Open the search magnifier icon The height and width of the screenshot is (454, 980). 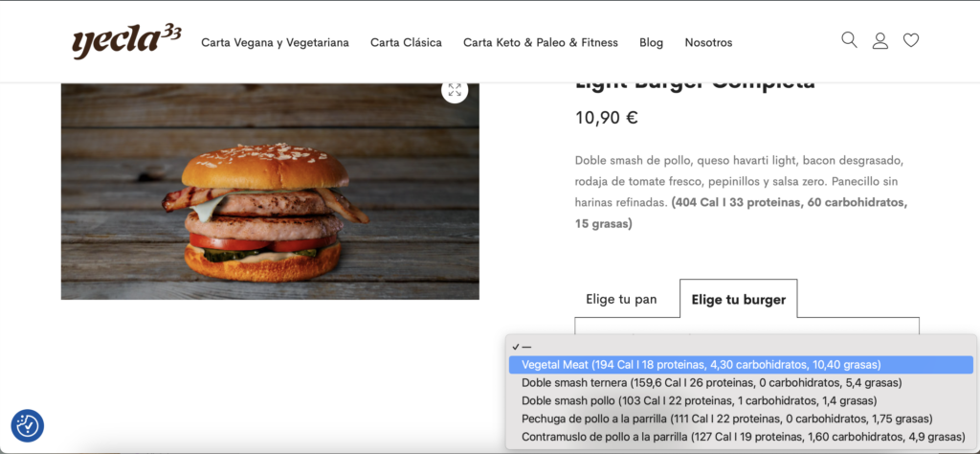[x=849, y=40]
